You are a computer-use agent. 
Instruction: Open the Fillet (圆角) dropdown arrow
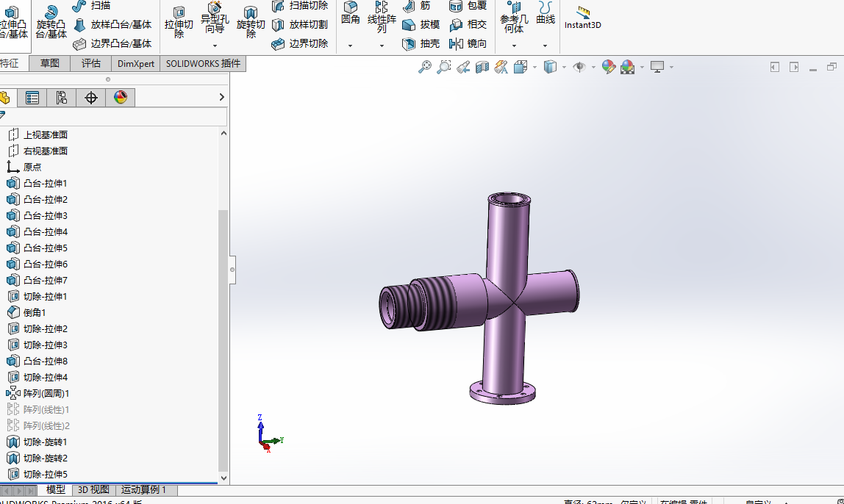tap(351, 46)
